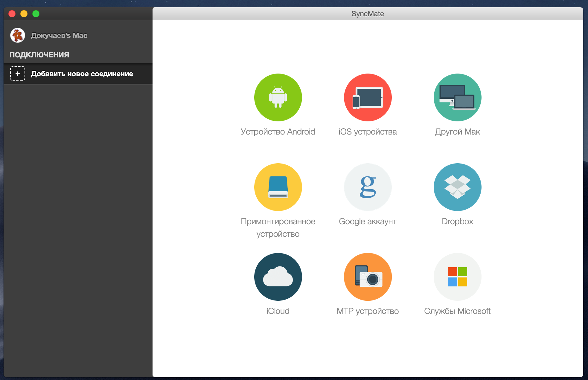Select the dark iCloud cloud icon

click(x=278, y=277)
